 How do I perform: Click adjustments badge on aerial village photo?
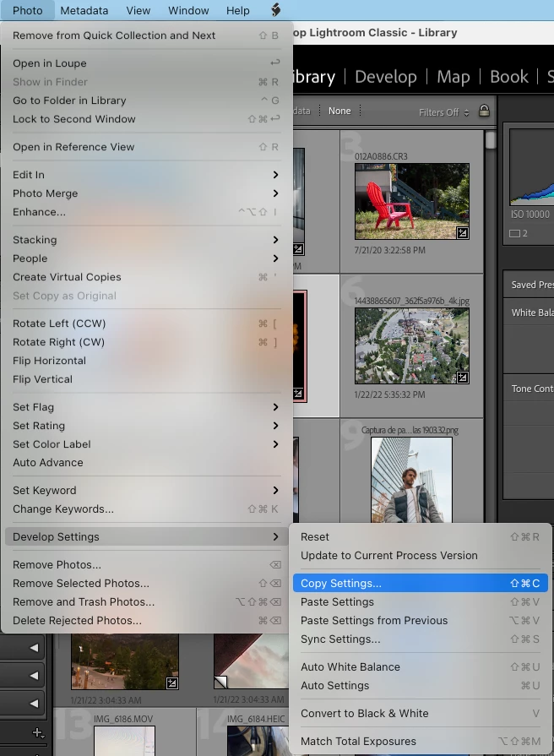[463, 378]
